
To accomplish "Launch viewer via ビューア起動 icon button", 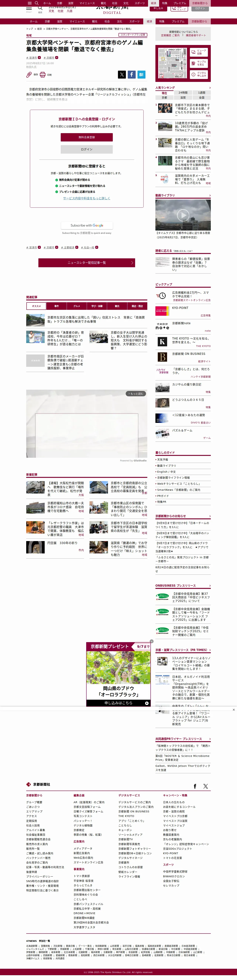I will pyautogui.click(x=199, y=52).
